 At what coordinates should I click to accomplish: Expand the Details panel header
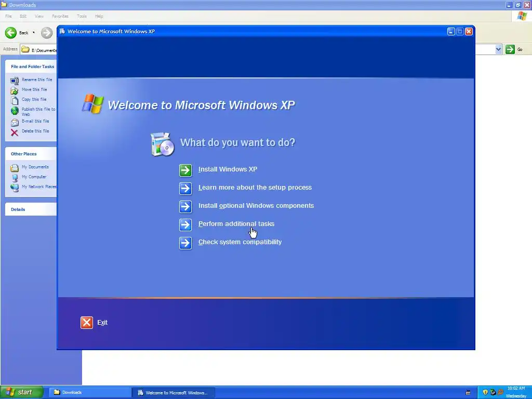[31, 209]
